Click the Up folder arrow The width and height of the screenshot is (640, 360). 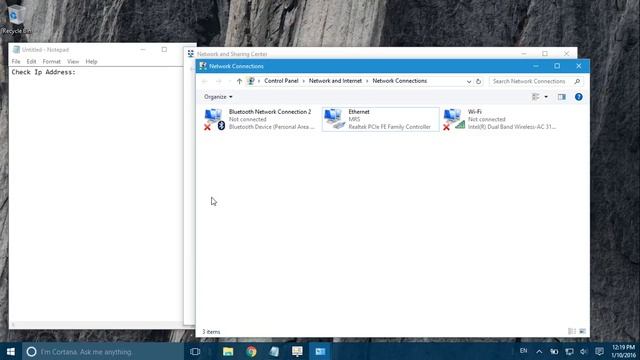click(239, 81)
